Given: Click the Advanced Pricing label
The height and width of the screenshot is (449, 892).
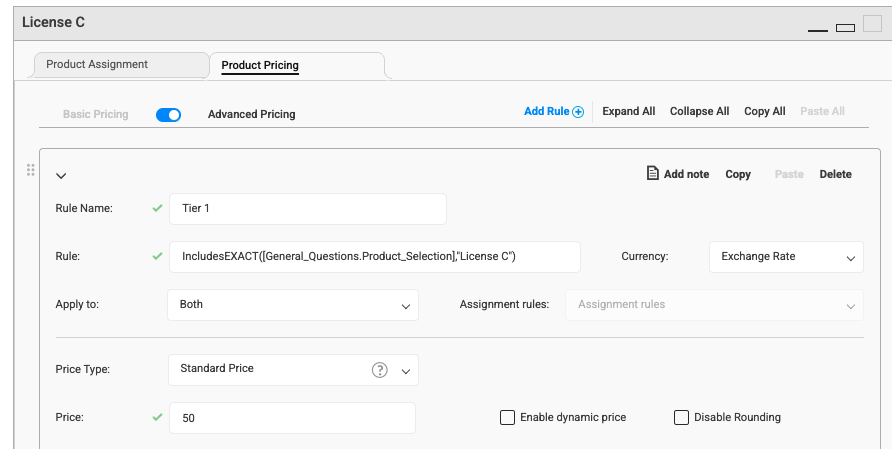Looking at the screenshot, I should (251, 114).
